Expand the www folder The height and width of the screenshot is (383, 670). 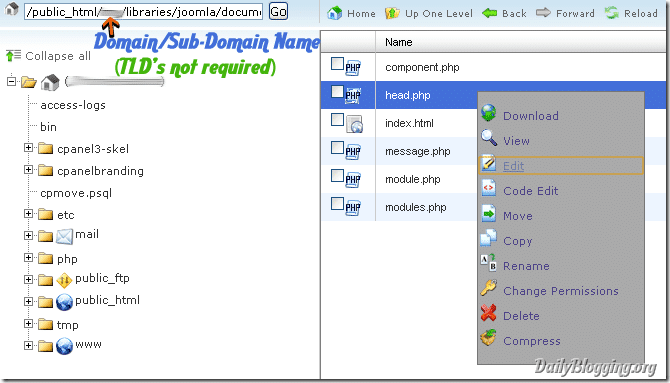click(28, 345)
